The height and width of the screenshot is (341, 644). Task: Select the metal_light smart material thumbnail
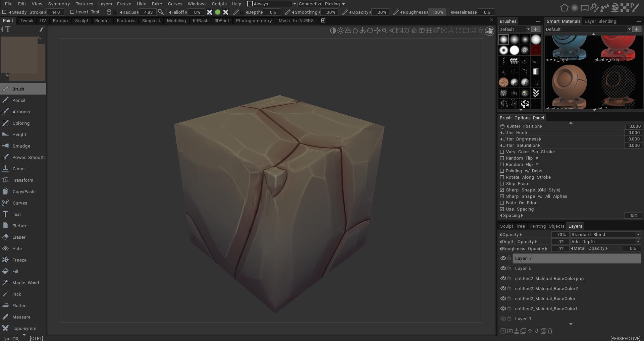(x=569, y=49)
